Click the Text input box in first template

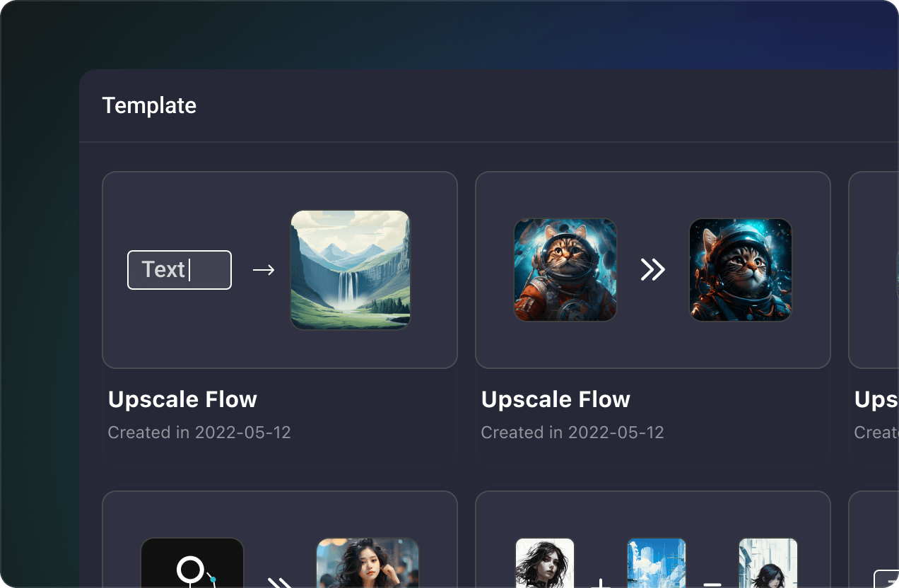(180, 270)
